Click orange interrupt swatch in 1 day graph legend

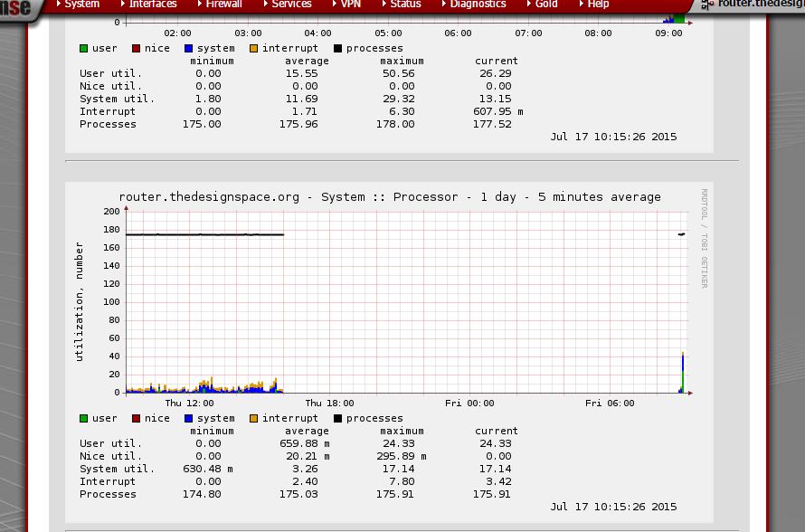254,418
